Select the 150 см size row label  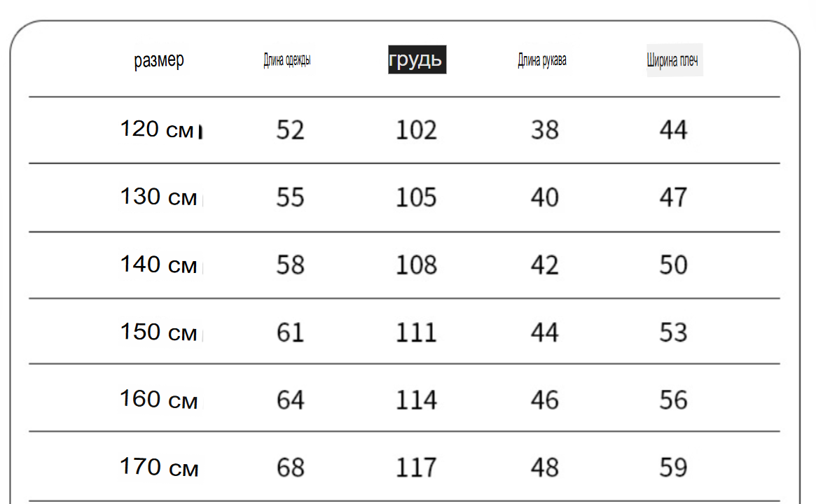[x=159, y=332]
